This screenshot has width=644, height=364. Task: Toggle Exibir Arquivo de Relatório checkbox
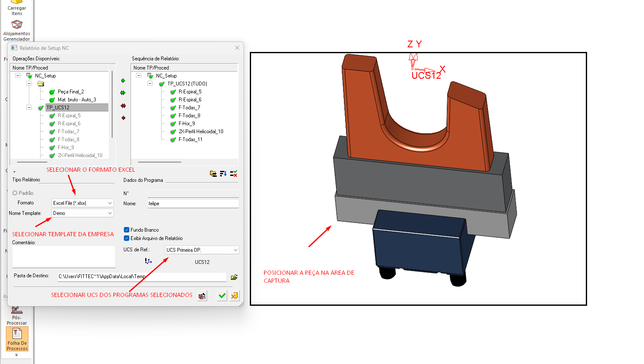tap(126, 238)
